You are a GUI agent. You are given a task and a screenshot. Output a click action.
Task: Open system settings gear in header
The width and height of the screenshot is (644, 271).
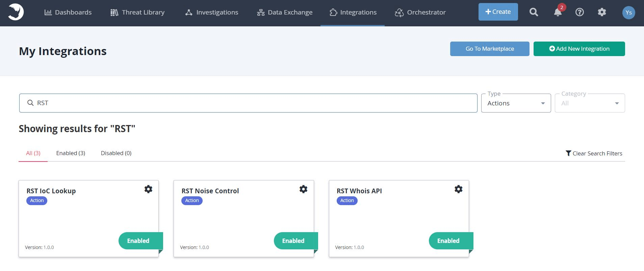pyautogui.click(x=602, y=12)
